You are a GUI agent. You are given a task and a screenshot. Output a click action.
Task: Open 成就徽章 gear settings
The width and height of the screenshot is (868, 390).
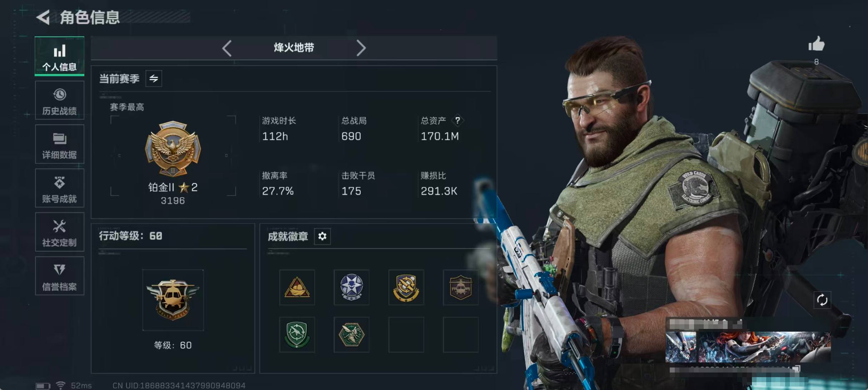[x=322, y=236]
